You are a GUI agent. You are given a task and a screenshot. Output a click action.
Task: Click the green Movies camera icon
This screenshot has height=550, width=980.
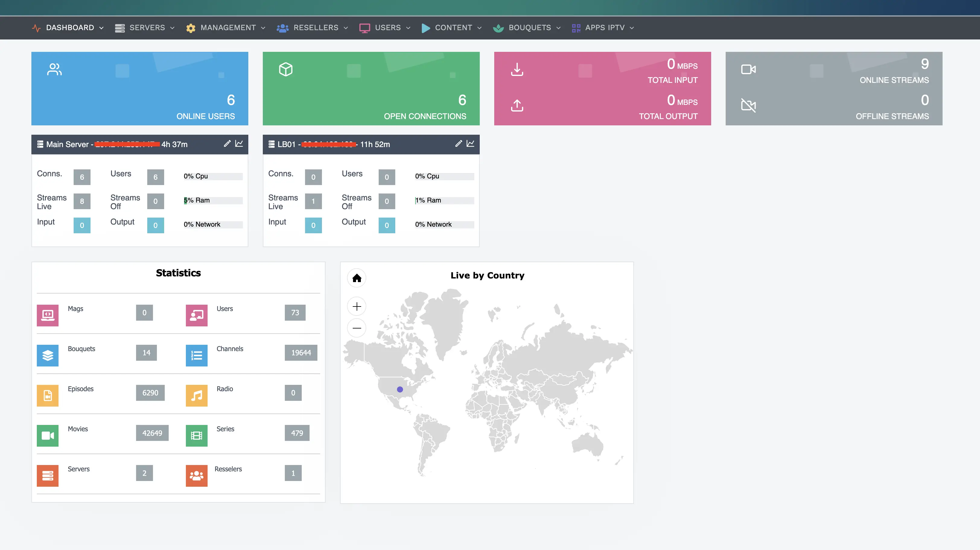(x=48, y=435)
